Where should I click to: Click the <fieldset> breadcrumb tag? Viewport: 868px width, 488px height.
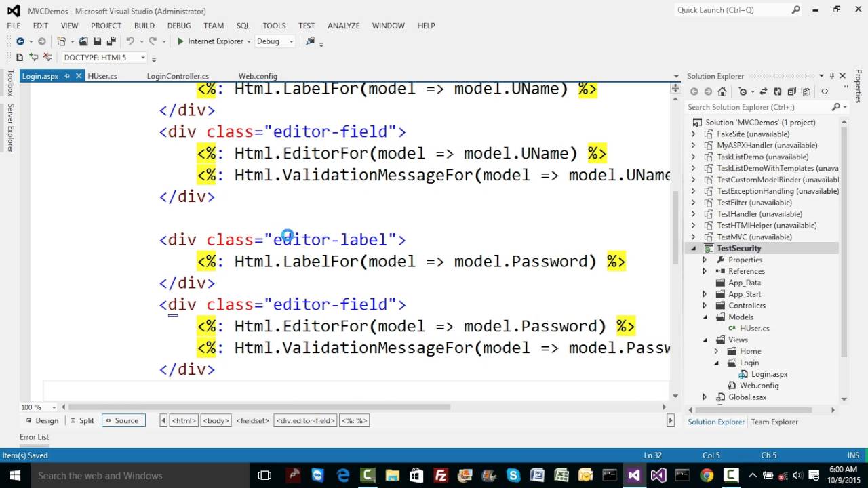(252, 420)
